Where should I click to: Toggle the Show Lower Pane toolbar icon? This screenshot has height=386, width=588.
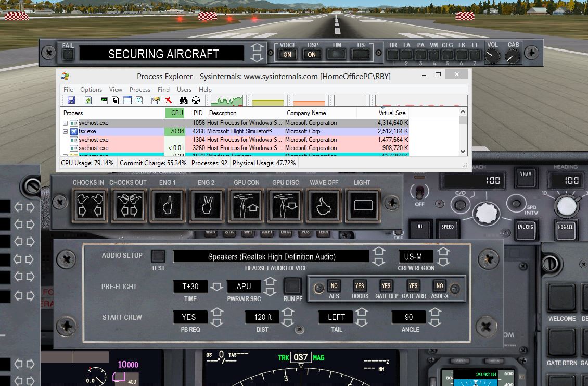[127, 100]
